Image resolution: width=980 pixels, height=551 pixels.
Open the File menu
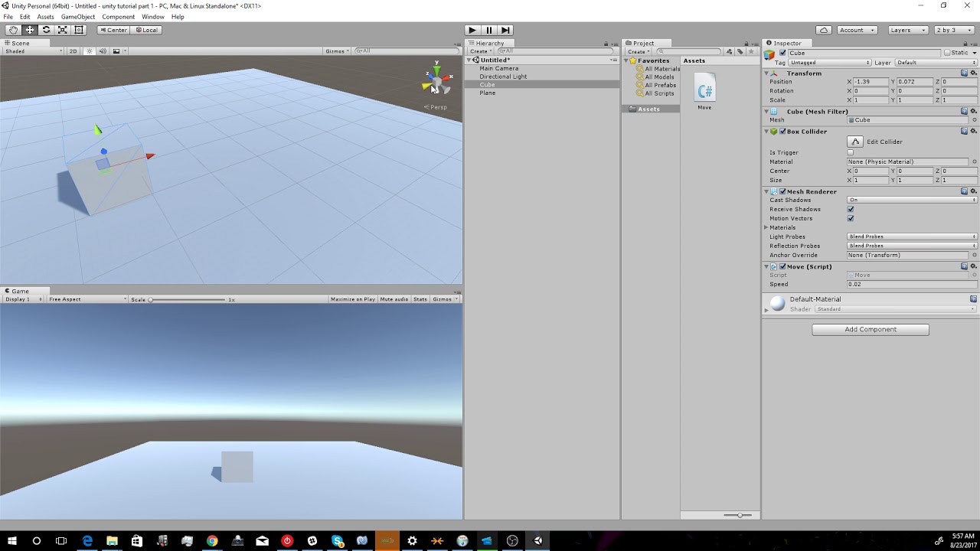point(8,17)
